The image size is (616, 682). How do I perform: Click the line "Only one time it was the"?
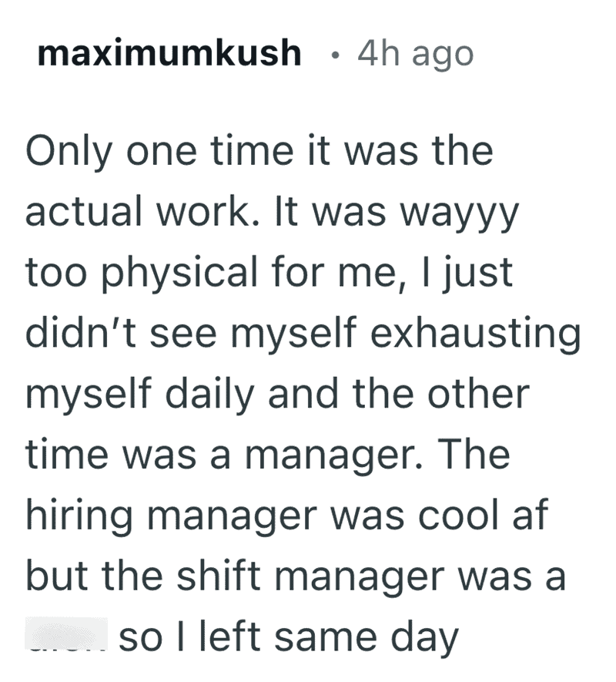(259, 150)
